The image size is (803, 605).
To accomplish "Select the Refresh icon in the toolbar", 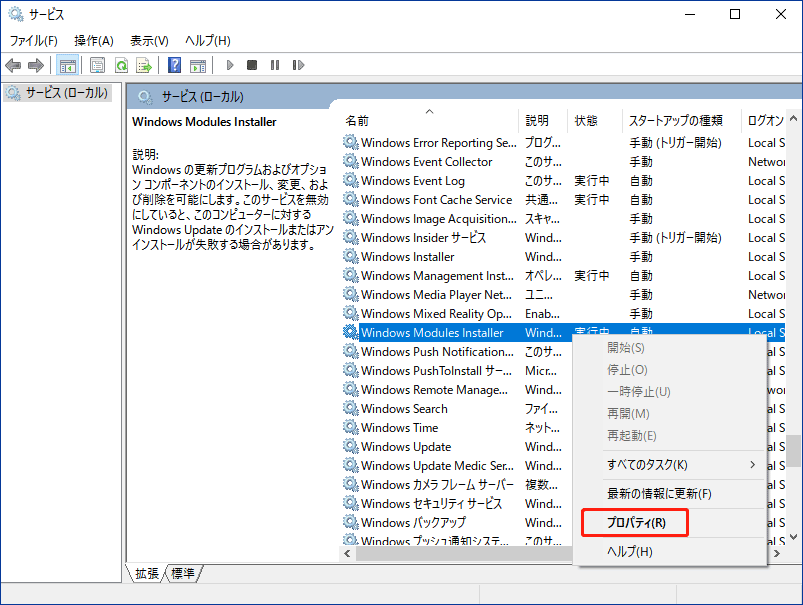I will click(x=120, y=65).
